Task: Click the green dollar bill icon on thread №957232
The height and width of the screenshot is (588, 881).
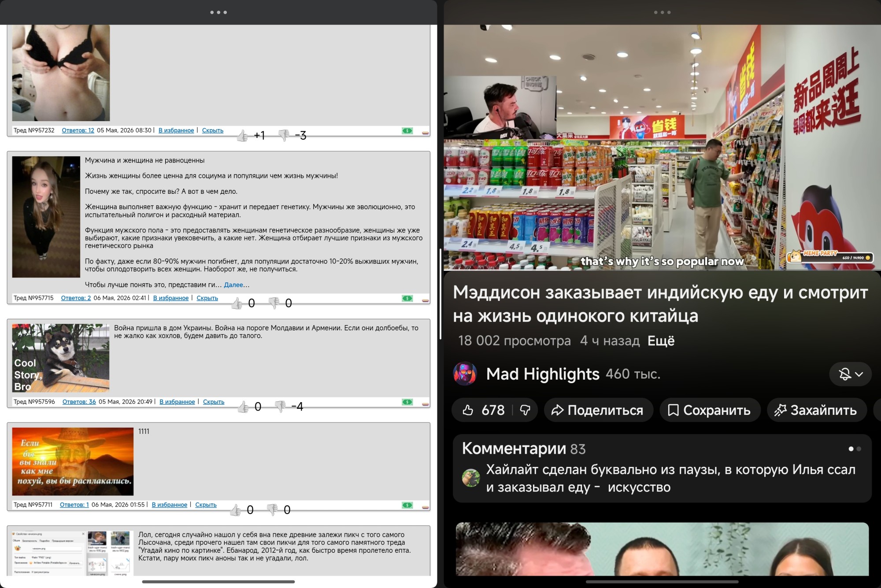Action: pos(407,131)
